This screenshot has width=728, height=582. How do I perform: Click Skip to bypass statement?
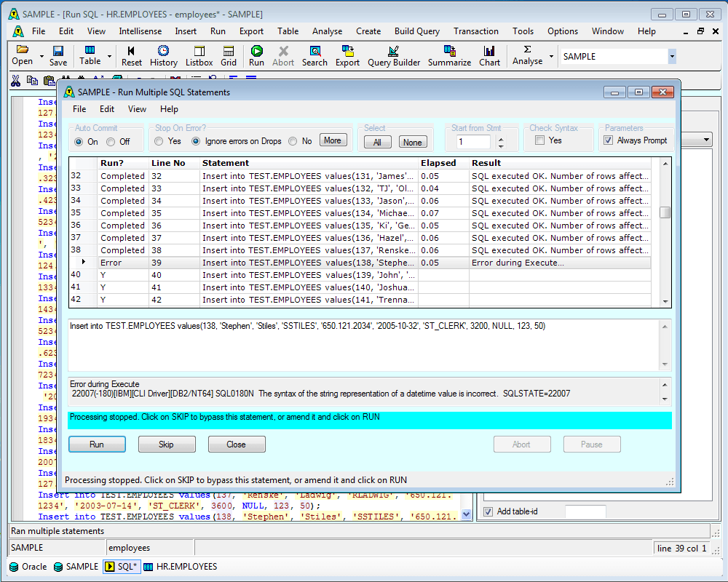pyautogui.click(x=167, y=445)
